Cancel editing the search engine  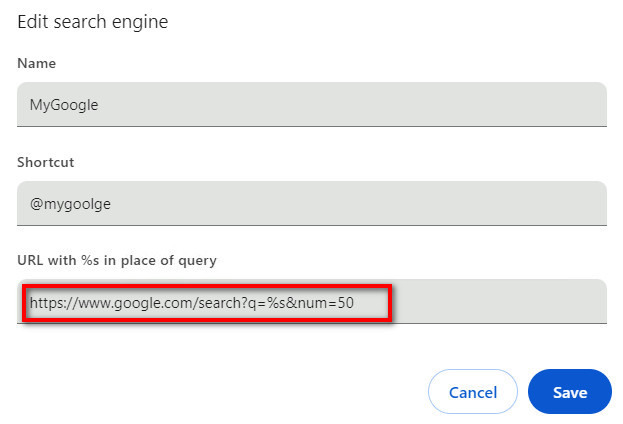click(x=473, y=392)
